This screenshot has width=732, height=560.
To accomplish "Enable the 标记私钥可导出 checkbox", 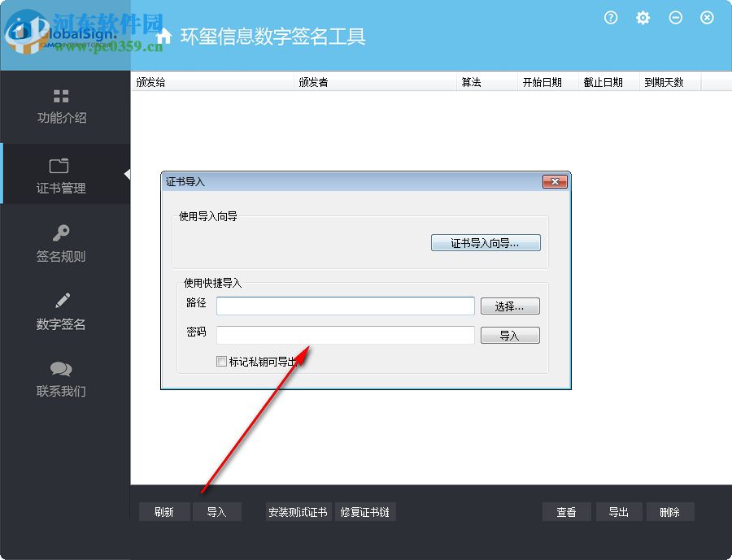I will pos(220,361).
